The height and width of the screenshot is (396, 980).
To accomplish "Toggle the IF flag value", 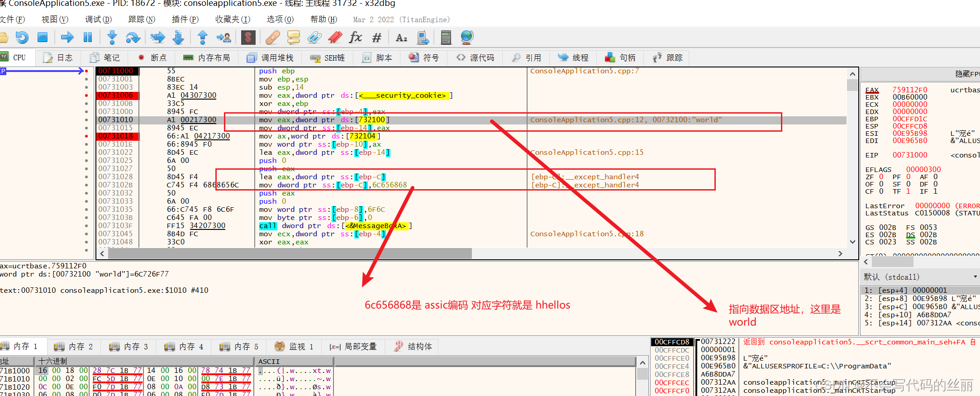I will 935,191.
